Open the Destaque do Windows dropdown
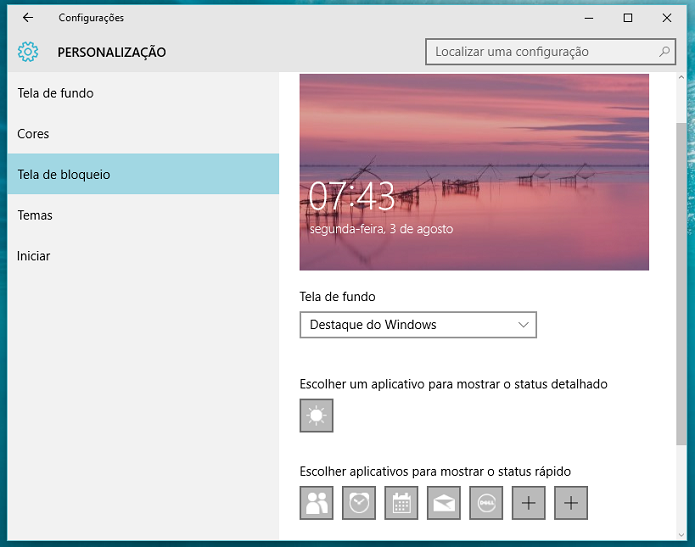 [x=418, y=324]
